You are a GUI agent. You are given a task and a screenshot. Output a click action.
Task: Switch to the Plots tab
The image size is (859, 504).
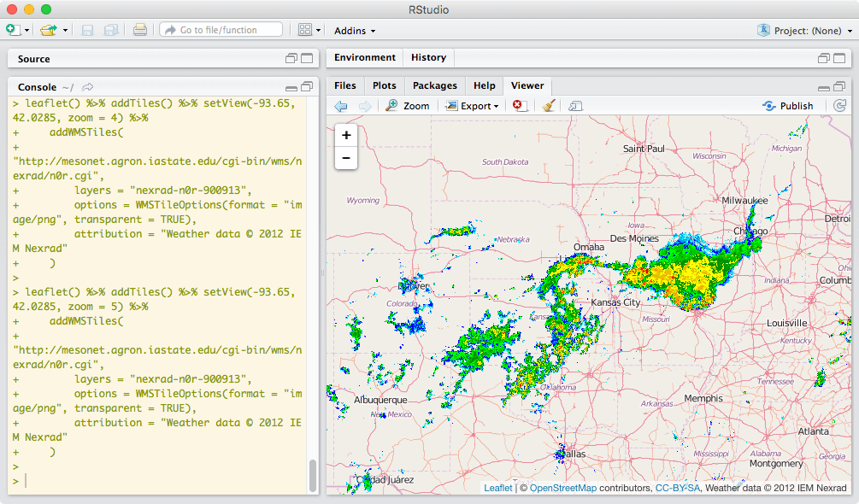click(385, 85)
